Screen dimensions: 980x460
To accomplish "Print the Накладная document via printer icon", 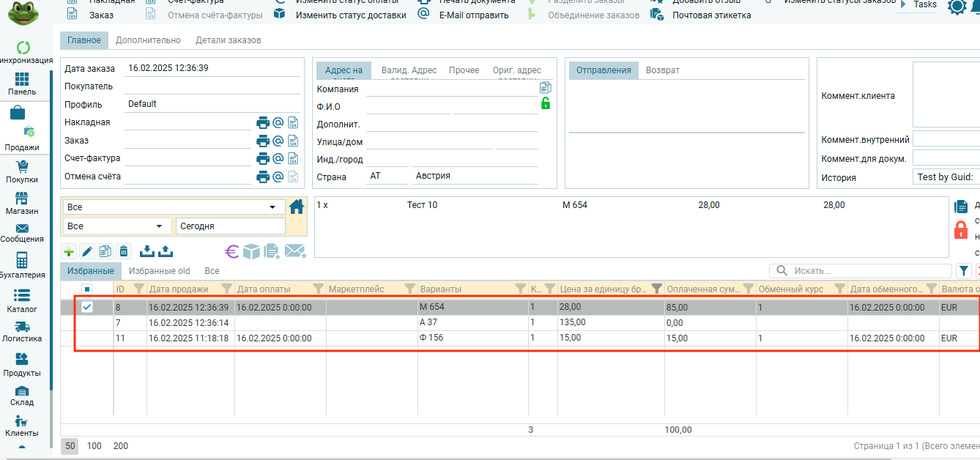I will coord(262,122).
